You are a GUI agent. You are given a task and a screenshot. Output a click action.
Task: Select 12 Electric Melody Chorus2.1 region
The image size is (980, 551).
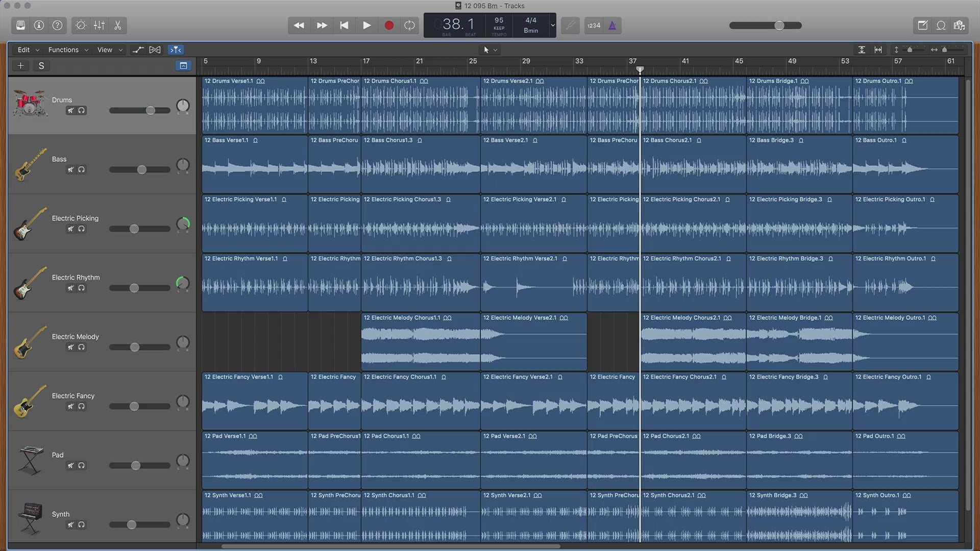tap(693, 342)
